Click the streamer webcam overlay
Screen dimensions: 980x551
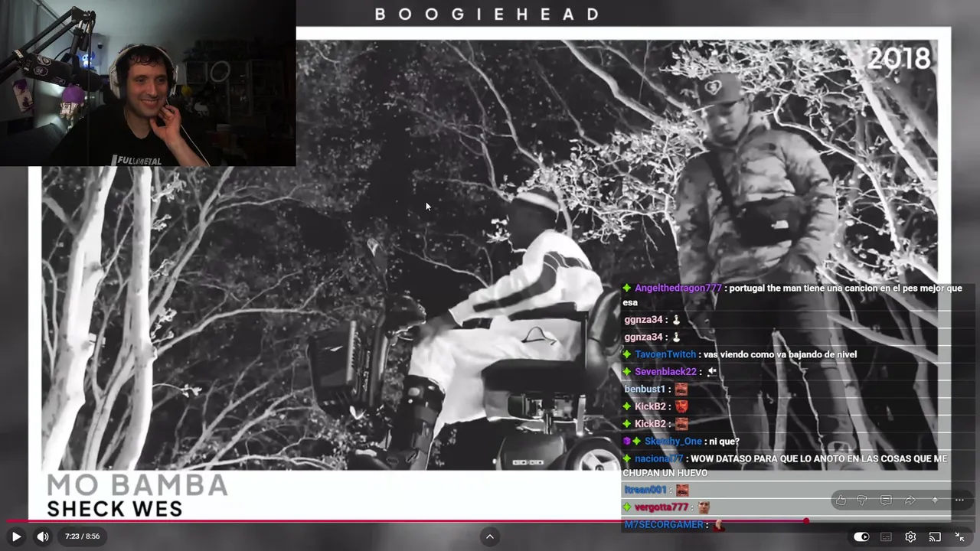148,83
